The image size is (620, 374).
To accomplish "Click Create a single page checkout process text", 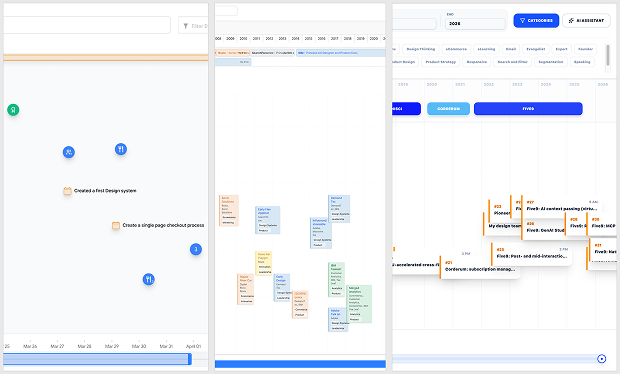I will coord(163,225).
